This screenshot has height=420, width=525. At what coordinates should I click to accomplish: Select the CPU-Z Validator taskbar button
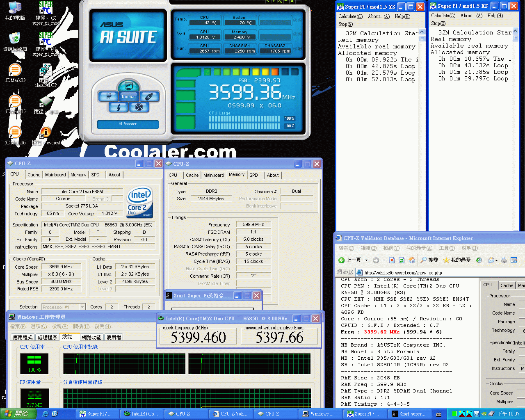(231, 413)
